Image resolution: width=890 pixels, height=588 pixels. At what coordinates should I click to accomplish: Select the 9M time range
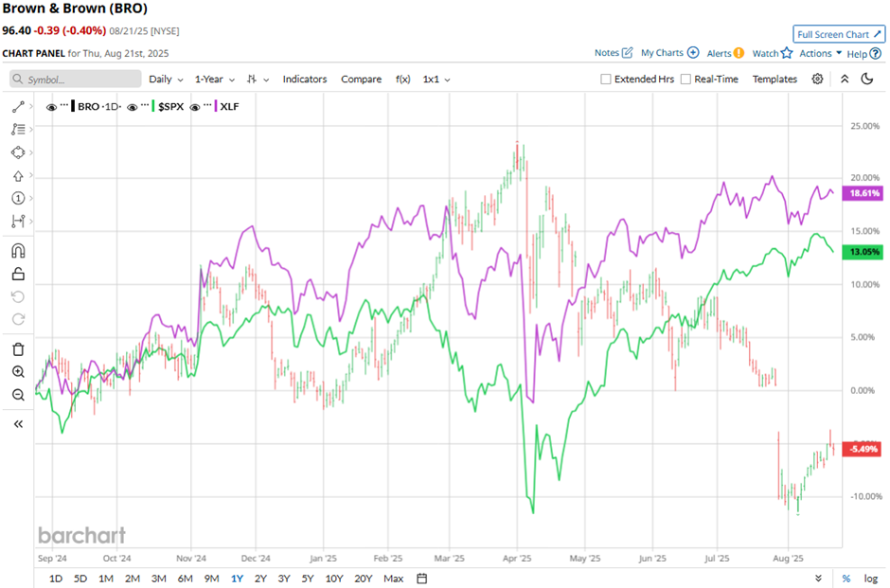(212, 579)
